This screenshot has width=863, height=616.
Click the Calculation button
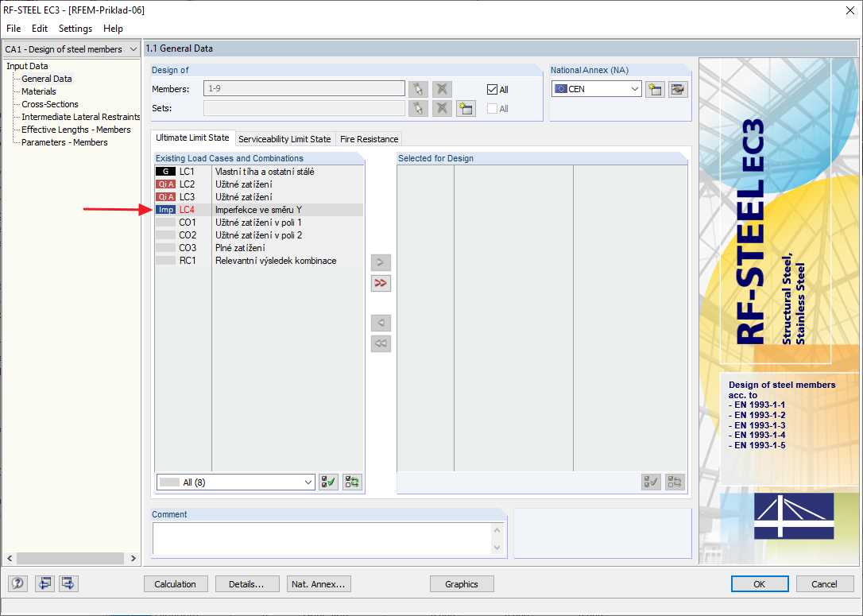tap(175, 584)
